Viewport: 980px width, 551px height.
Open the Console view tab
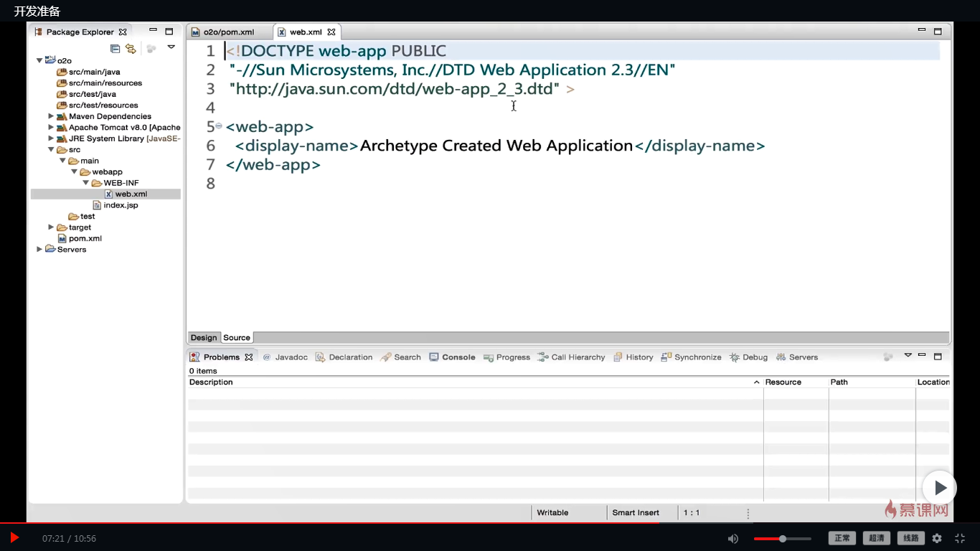pos(452,357)
